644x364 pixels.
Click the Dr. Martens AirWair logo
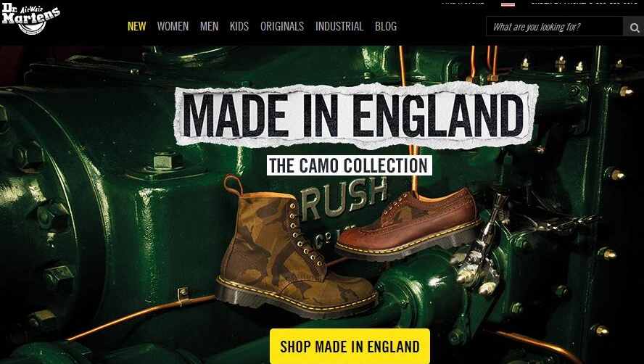click(x=30, y=18)
